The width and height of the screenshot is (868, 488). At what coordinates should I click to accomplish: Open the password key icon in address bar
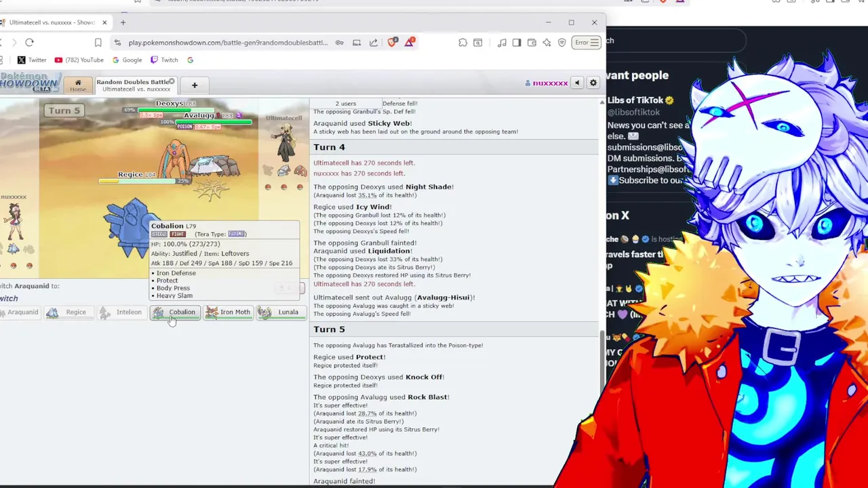click(340, 43)
